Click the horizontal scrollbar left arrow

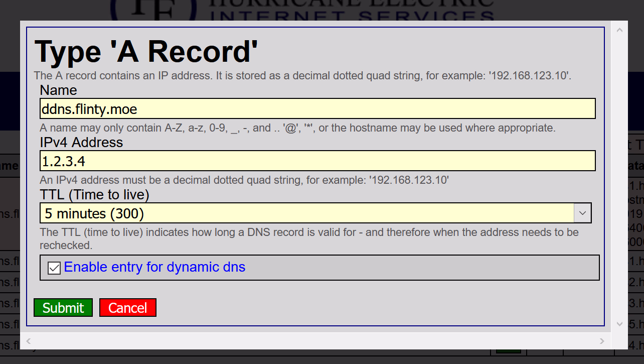pyautogui.click(x=29, y=341)
